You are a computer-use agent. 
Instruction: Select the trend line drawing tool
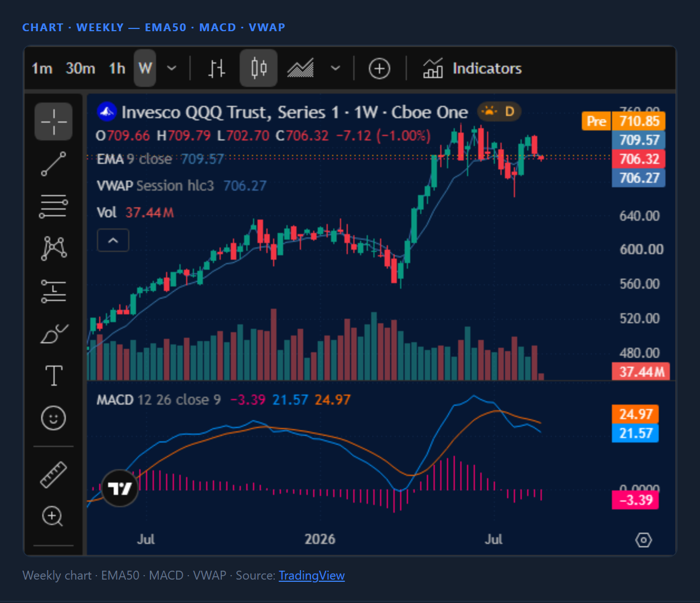(54, 164)
